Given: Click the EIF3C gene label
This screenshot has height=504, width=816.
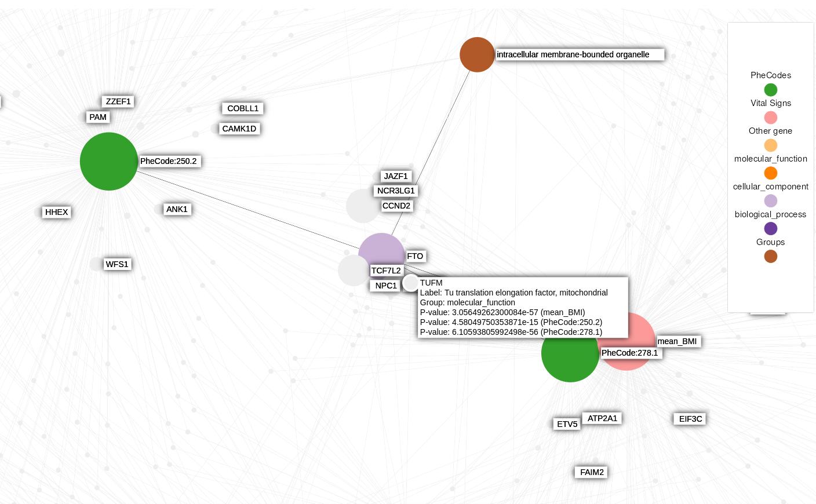Looking at the screenshot, I should coord(690,419).
